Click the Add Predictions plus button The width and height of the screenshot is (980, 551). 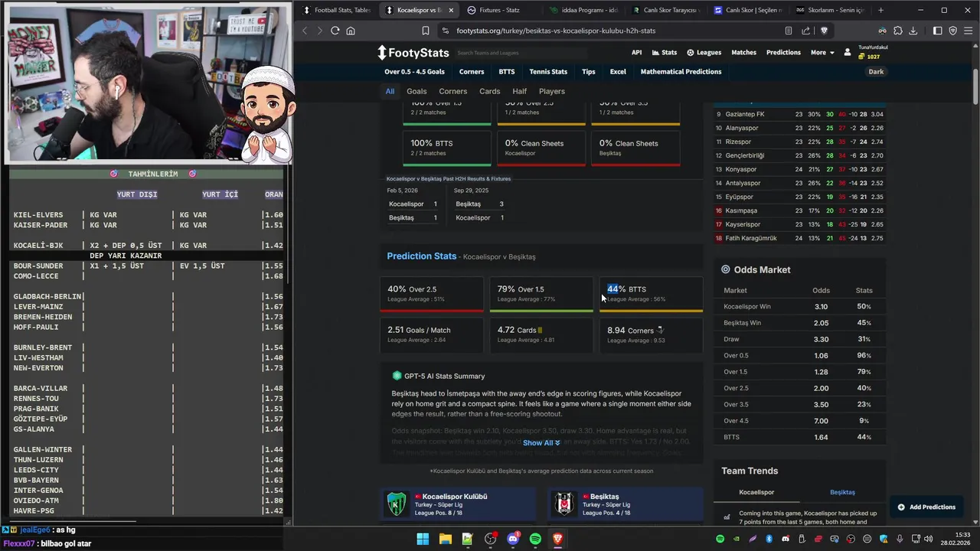click(926, 507)
